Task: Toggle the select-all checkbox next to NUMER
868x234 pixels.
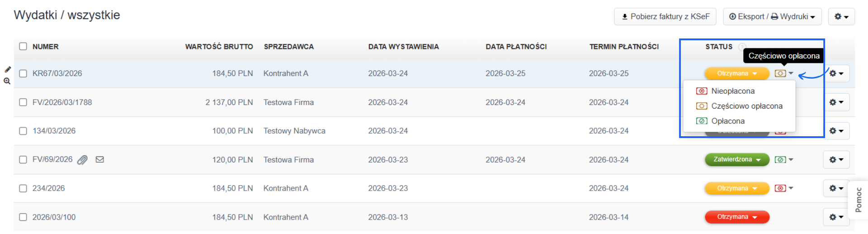Action: coord(23,47)
